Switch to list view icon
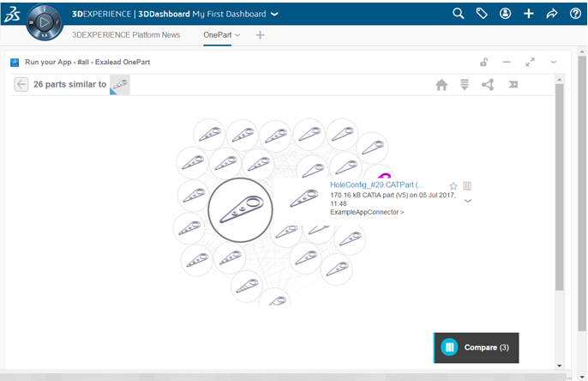 [x=465, y=84]
